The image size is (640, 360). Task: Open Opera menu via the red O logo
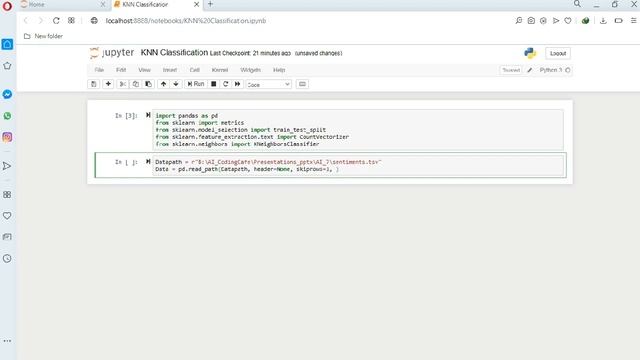(x=7, y=6)
